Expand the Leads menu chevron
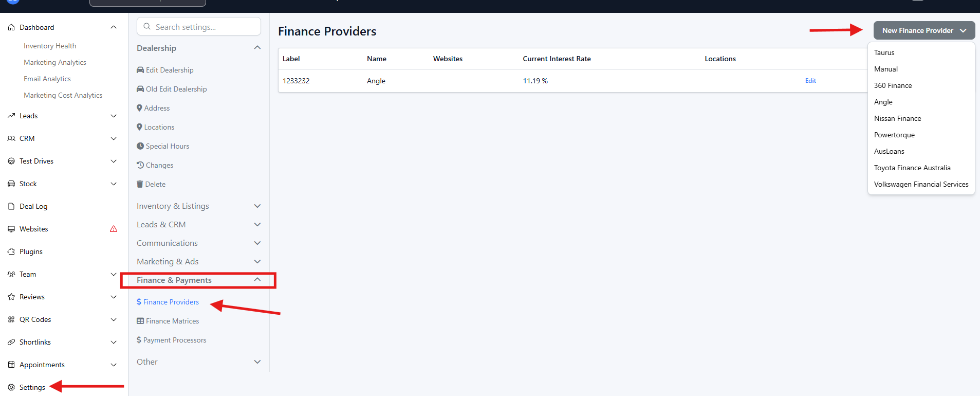Image resolution: width=980 pixels, height=396 pixels. [114, 116]
